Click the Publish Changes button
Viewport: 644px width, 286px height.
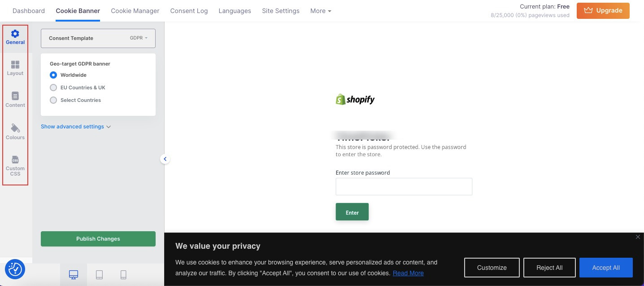98,239
